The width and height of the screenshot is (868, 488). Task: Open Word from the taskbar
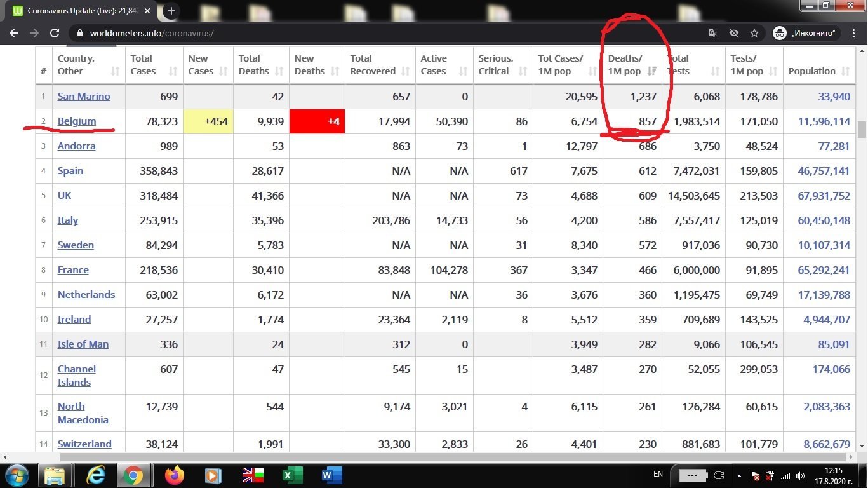click(331, 475)
